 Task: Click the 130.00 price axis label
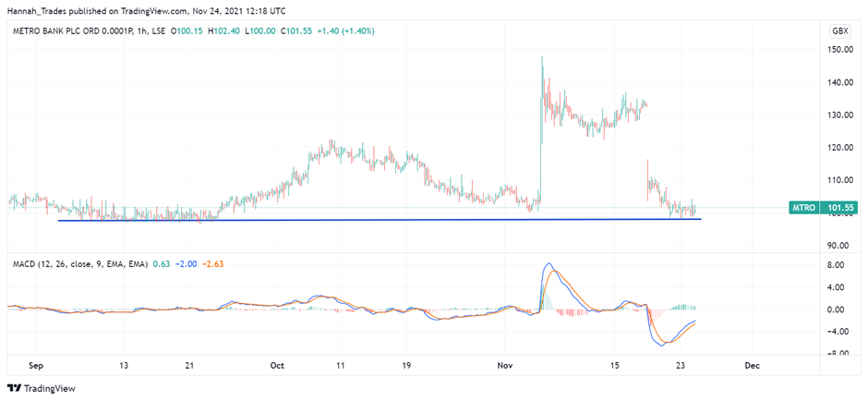[x=838, y=115]
